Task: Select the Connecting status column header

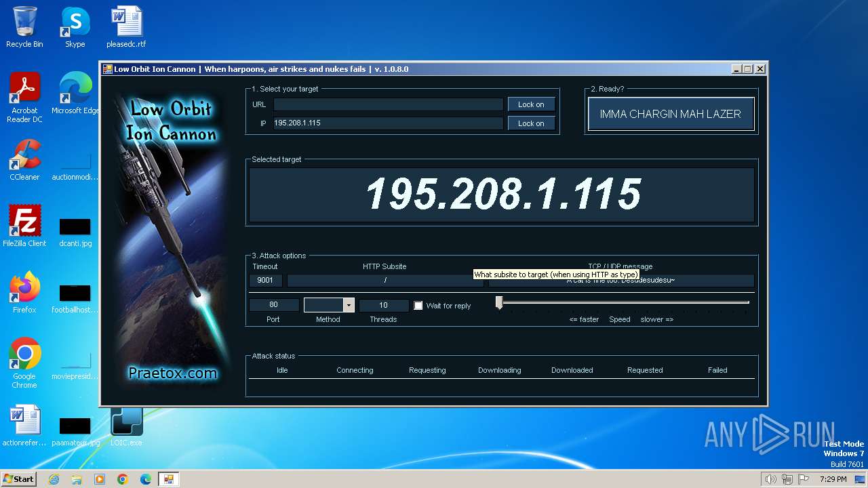Action: (x=355, y=370)
